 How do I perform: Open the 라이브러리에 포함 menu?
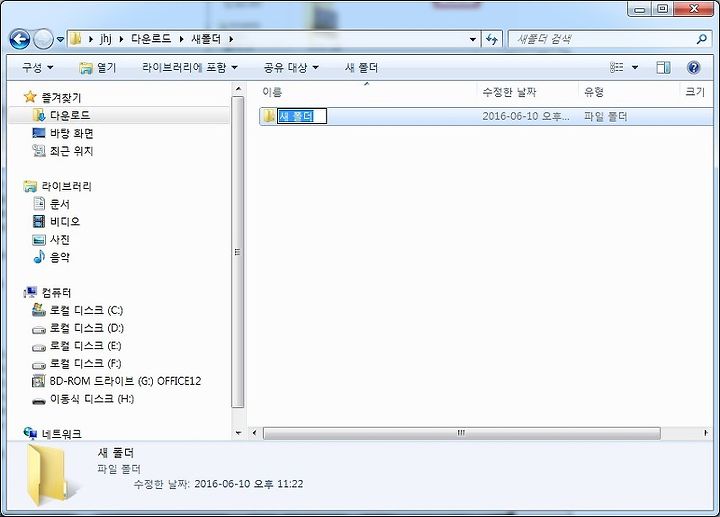[189, 67]
